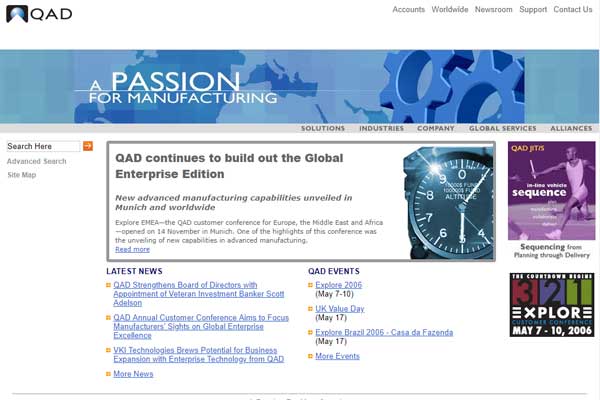Focus the Search Here input field
This screenshot has width=600, height=400.
[x=43, y=146]
